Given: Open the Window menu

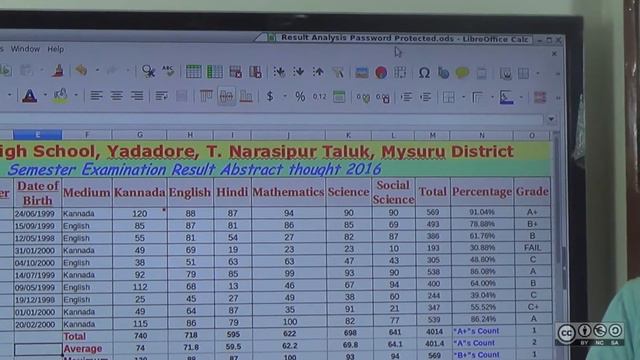Looking at the screenshot, I should pos(25,49).
